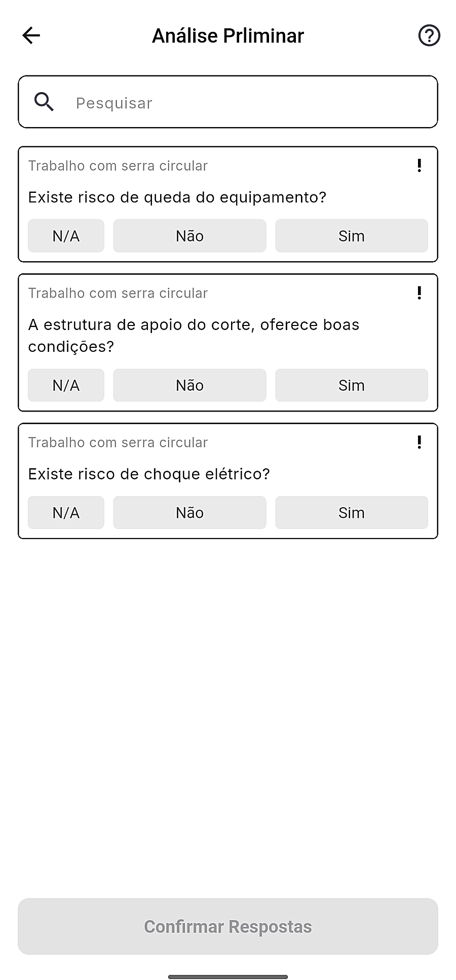The width and height of the screenshot is (456, 980).
Task: Click the search magnifier icon
Action: point(44,102)
